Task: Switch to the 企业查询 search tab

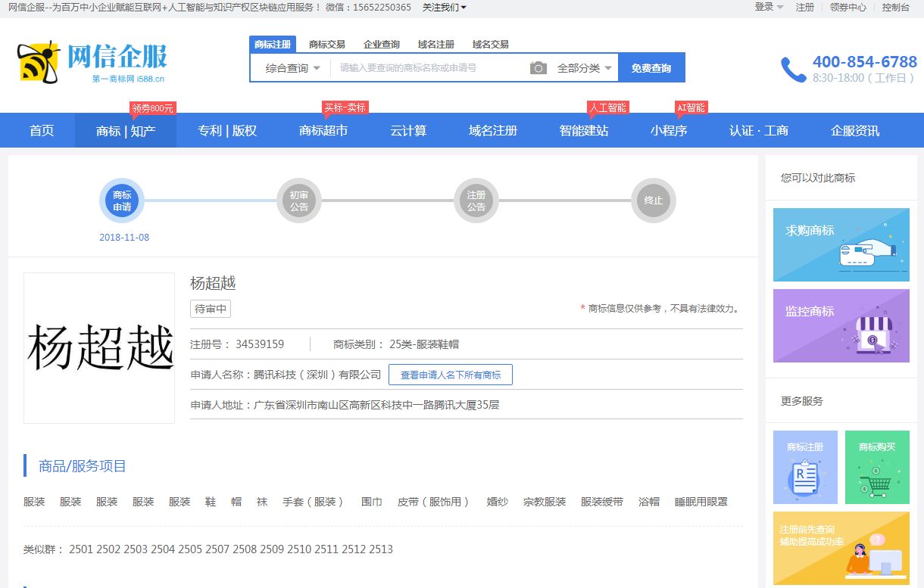Action: (x=382, y=45)
